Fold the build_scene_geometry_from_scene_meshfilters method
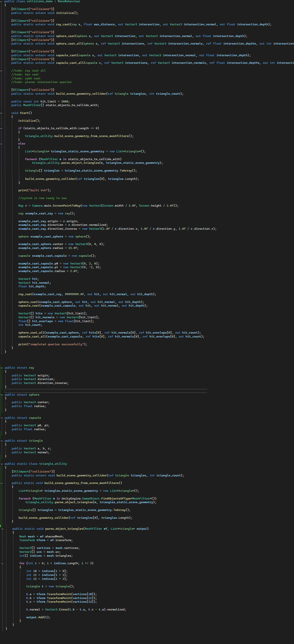The height and width of the screenshot is (644, 294). [x=2, y=483]
